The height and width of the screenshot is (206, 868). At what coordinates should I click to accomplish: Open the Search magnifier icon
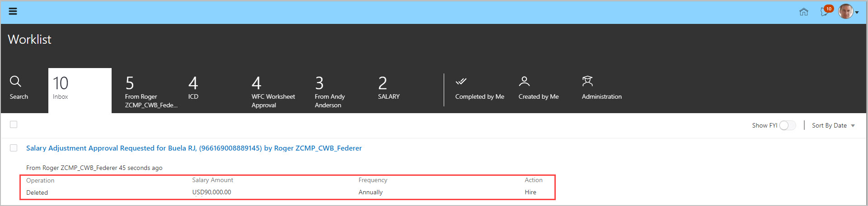[16, 82]
